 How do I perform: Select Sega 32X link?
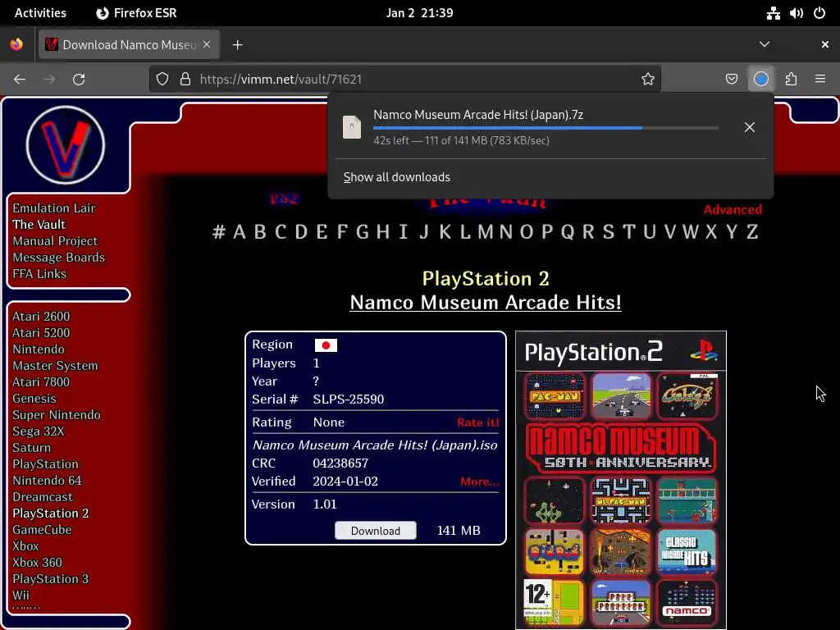point(39,431)
